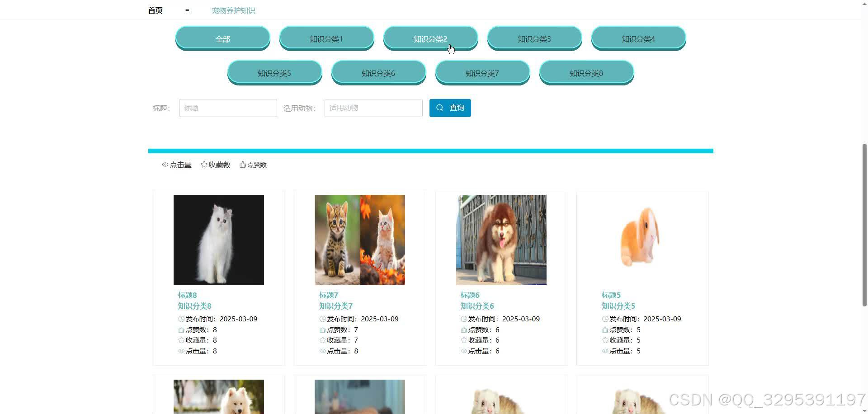Filter by 知识分类4 category
This screenshot has width=868, height=414.
click(x=639, y=38)
